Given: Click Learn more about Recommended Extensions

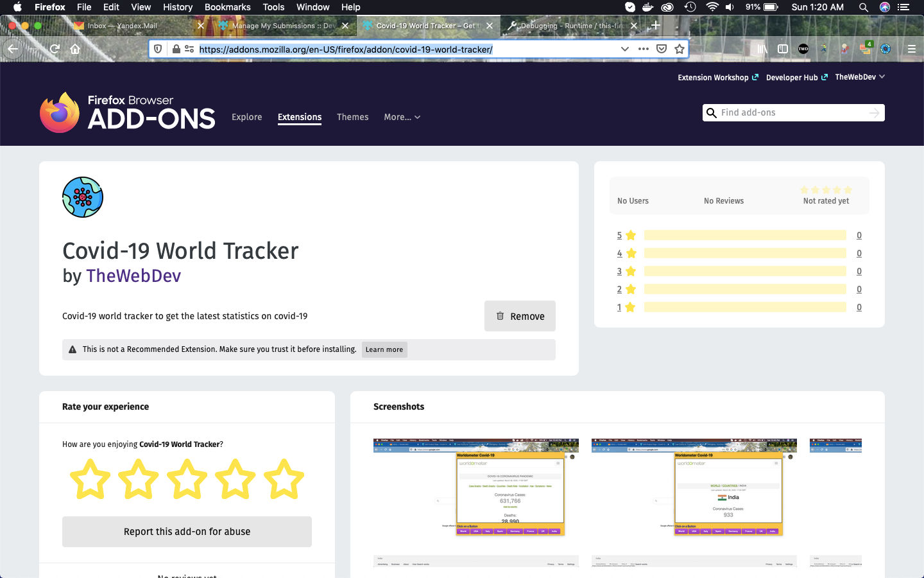Looking at the screenshot, I should click(x=384, y=349).
